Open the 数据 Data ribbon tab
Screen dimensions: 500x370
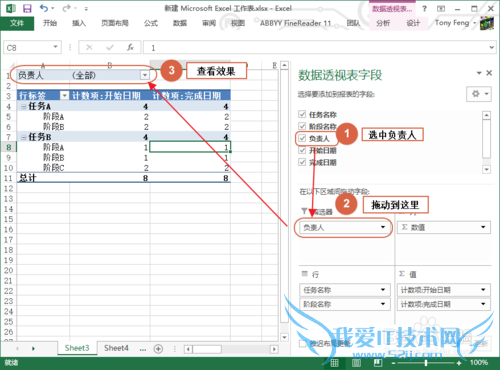pyautogui.click(x=180, y=23)
